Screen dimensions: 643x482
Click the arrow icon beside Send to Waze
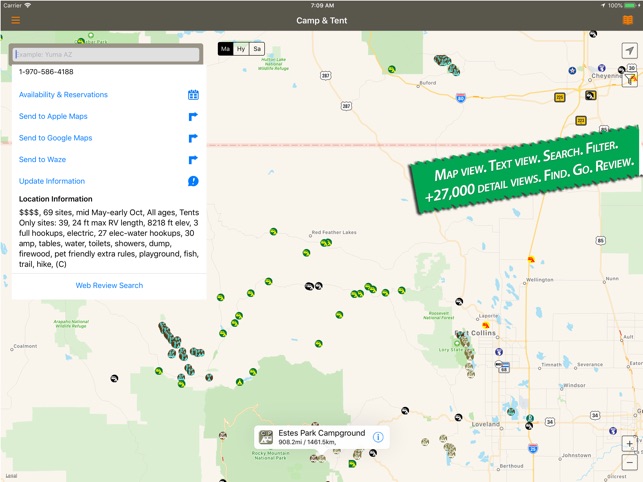(x=193, y=160)
